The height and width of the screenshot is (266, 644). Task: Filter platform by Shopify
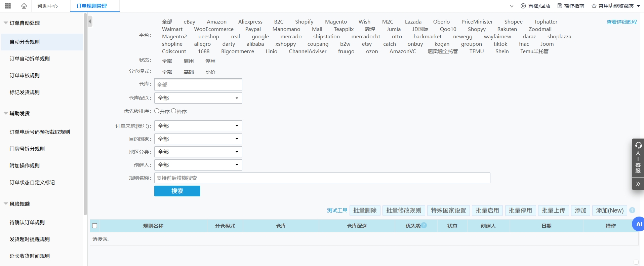click(x=304, y=22)
